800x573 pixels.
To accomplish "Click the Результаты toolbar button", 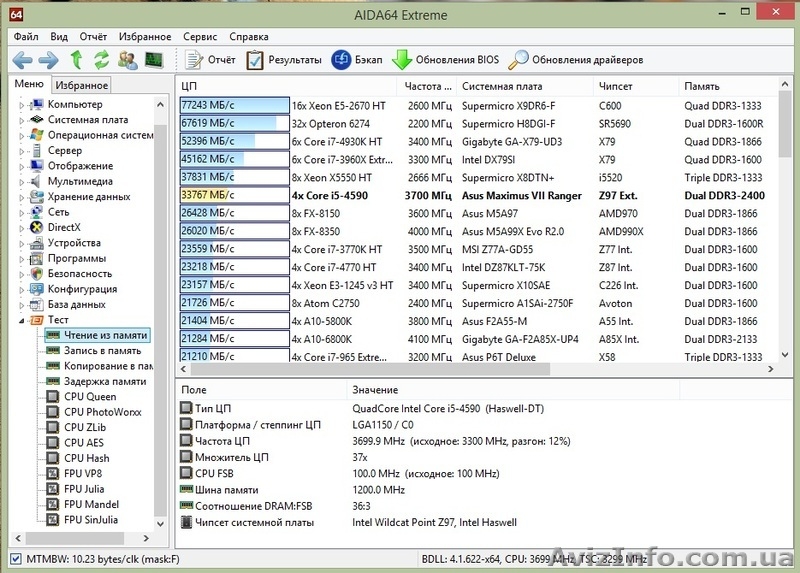I will (284, 60).
